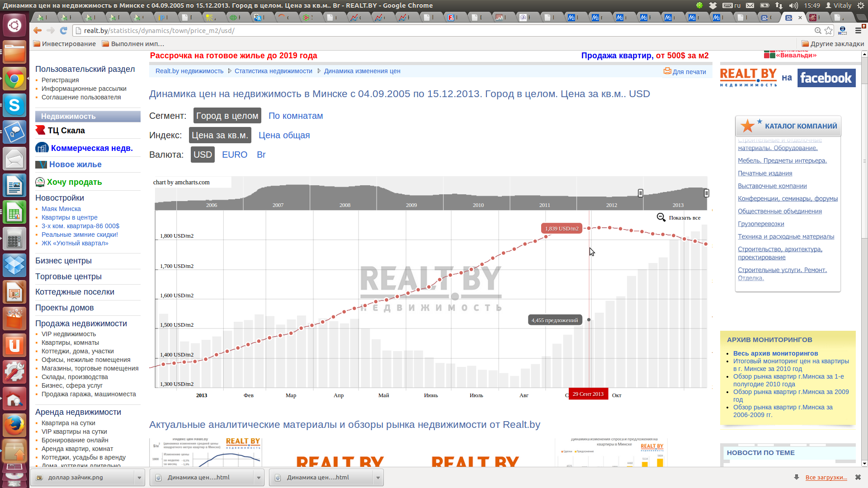Viewport: 868px width, 488px height.
Task: Open Ubuntu Dash home icon
Action: (x=14, y=25)
